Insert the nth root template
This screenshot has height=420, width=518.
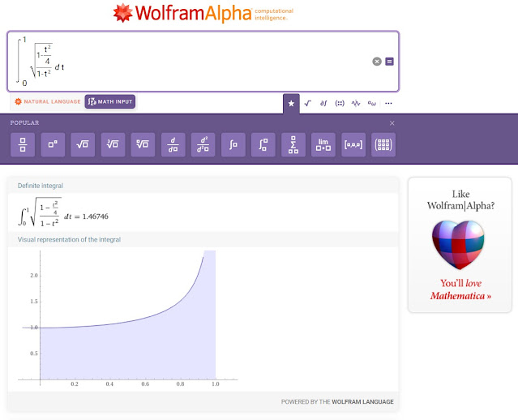[143, 144]
